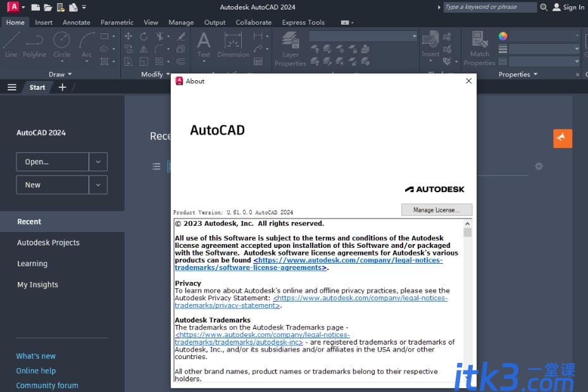Viewport: 588px width, 392px height.
Task: Select the Stretch tool in Modify panel
Action: 128,61
